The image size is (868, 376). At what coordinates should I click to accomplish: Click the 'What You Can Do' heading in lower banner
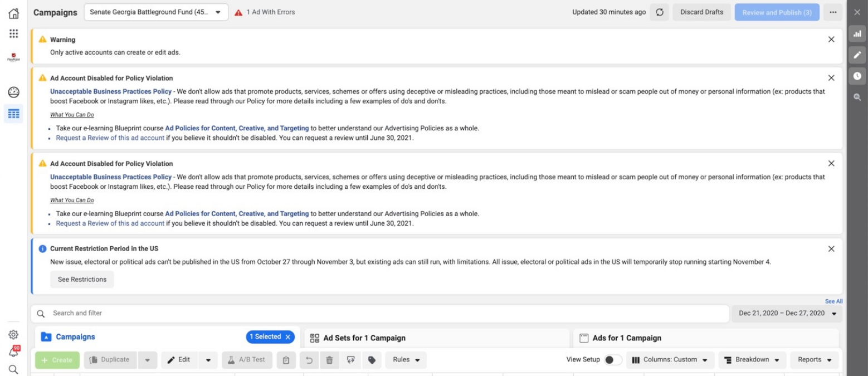72,201
